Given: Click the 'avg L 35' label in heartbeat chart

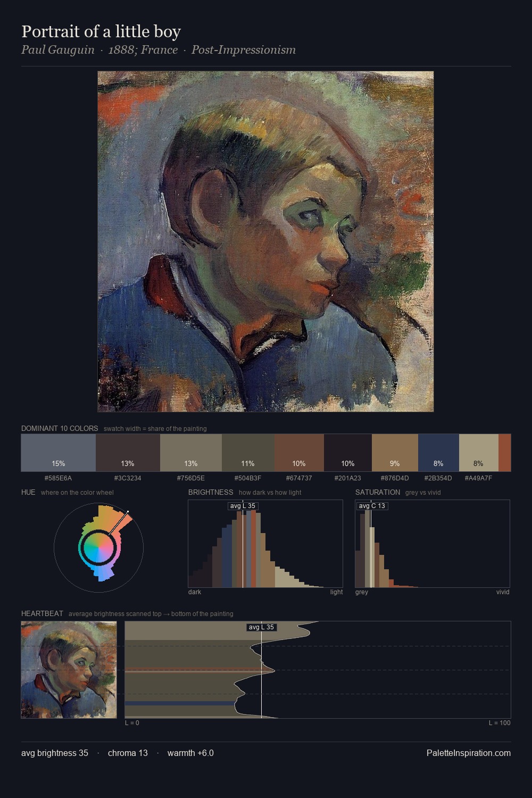Looking at the screenshot, I should [x=261, y=627].
